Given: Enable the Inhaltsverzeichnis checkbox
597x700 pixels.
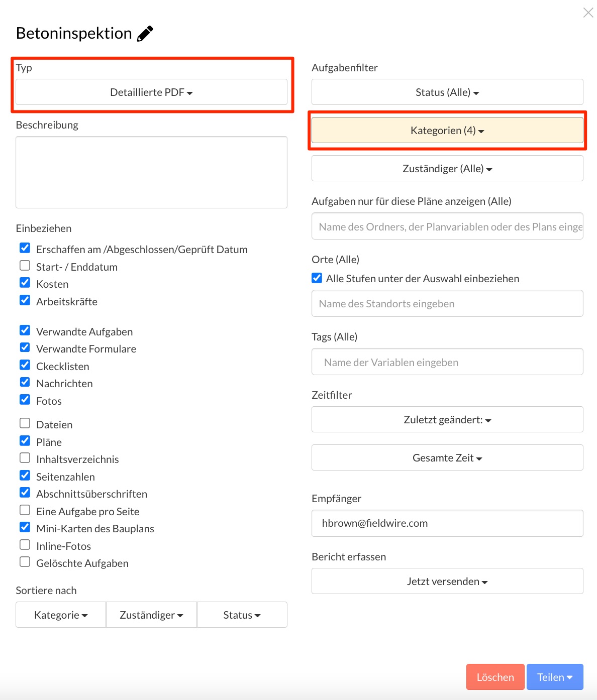Looking at the screenshot, I should pos(25,458).
